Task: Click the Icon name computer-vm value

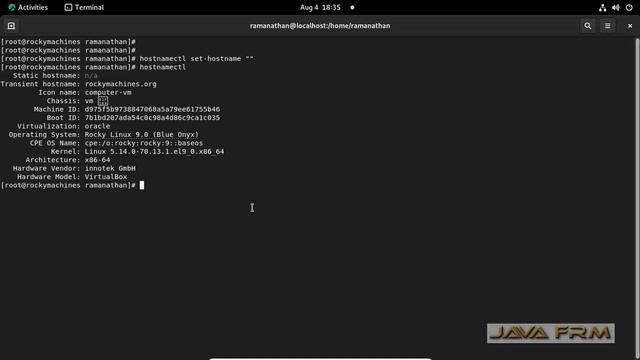Action: [108, 93]
